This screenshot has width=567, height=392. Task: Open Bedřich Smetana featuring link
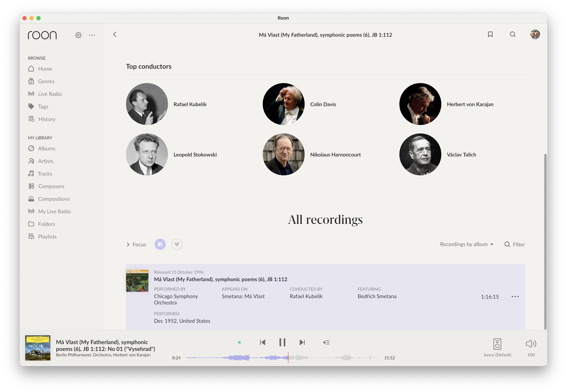[x=377, y=296]
